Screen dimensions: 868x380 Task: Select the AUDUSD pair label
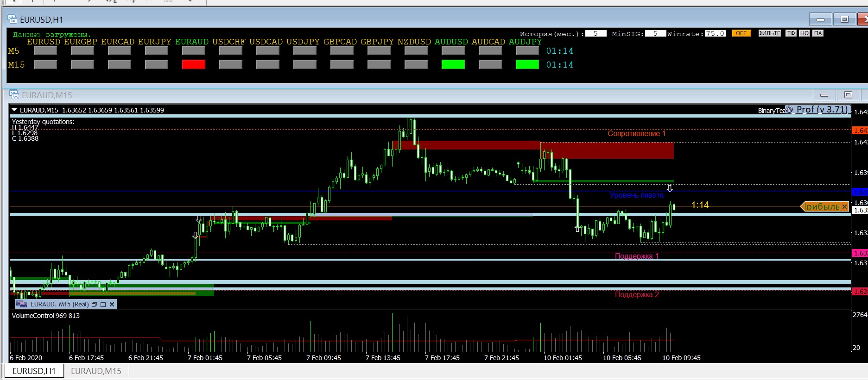click(451, 42)
